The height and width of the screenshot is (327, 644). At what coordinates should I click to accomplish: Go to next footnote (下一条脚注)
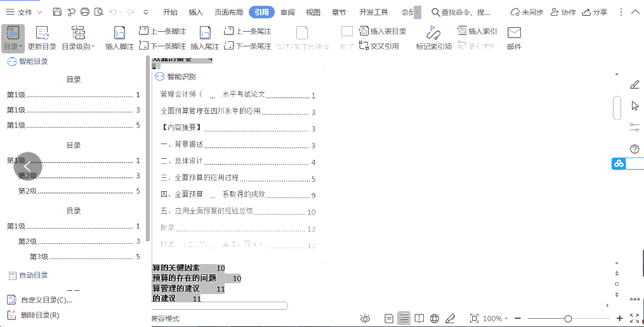tap(162, 46)
